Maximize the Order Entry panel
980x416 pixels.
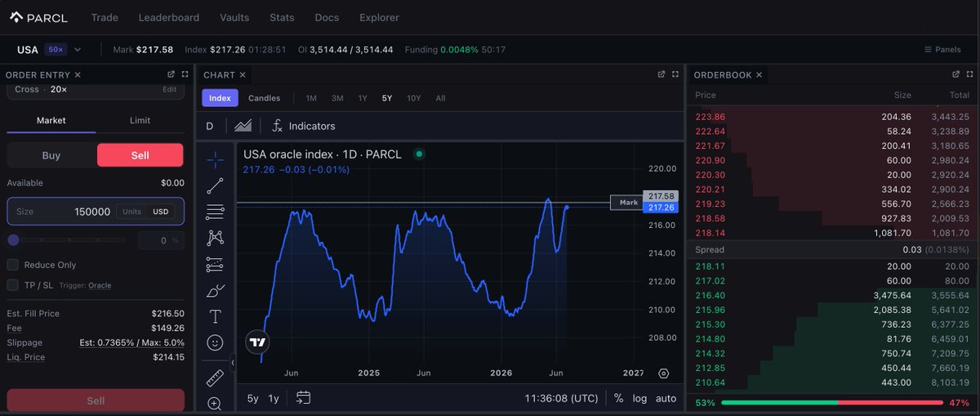pos(185,74)
